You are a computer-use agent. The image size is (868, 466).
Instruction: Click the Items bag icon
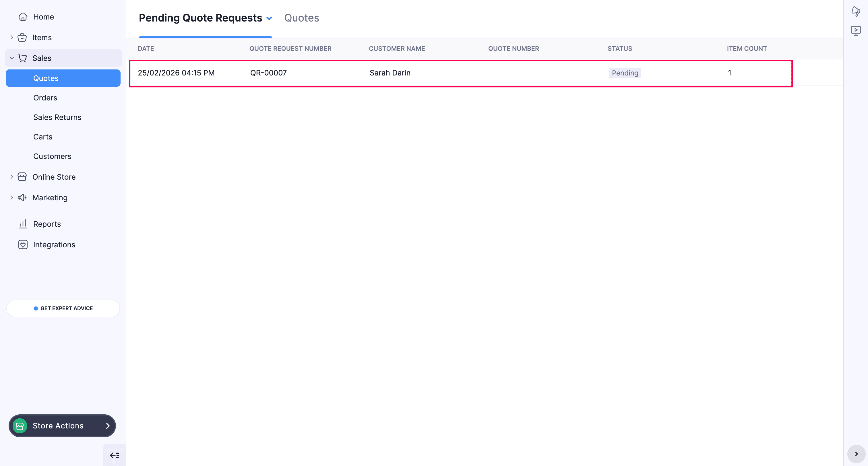(22, 37)
